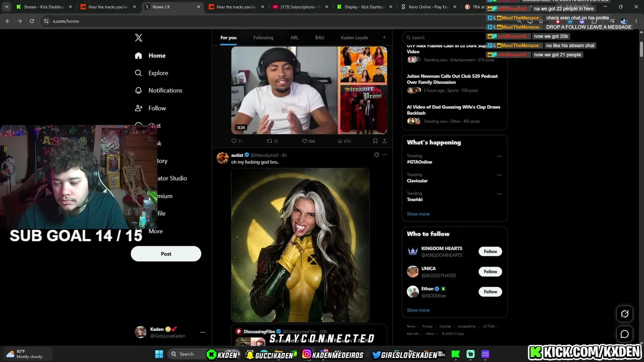Follow the KINGDOM HEARTS account
The height and width of the screenshot is (362, 644).
pos(490,251)
